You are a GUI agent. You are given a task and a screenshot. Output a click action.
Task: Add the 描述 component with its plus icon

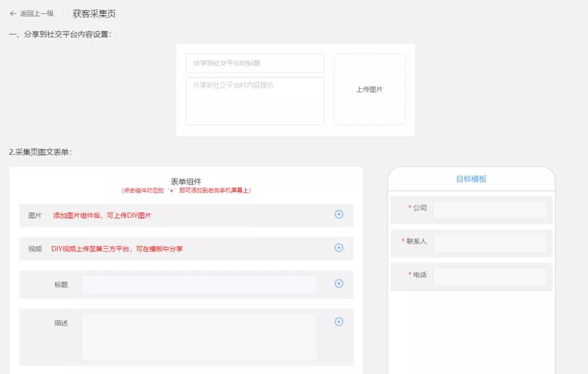[x=339, y=322]
